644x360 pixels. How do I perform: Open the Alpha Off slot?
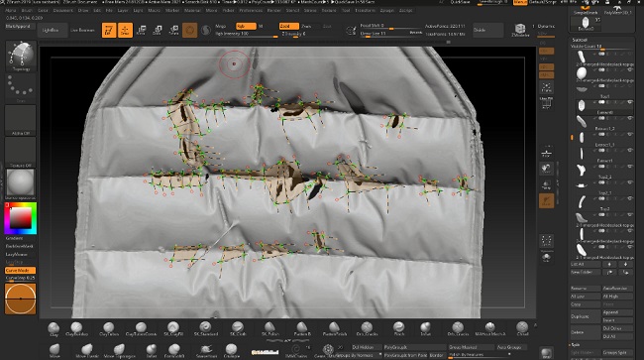[x=21, y=120]
